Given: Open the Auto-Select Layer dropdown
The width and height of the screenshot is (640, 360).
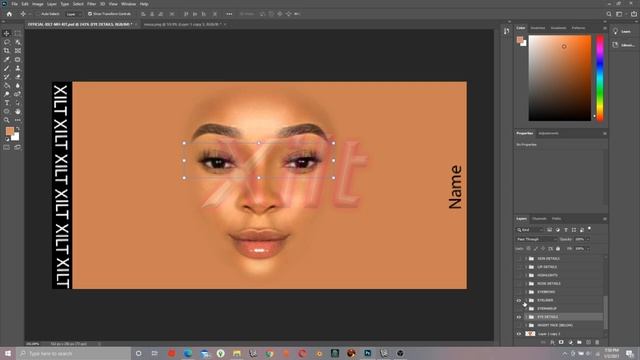Looking at the screenshot, I should [x=73, y=14].
